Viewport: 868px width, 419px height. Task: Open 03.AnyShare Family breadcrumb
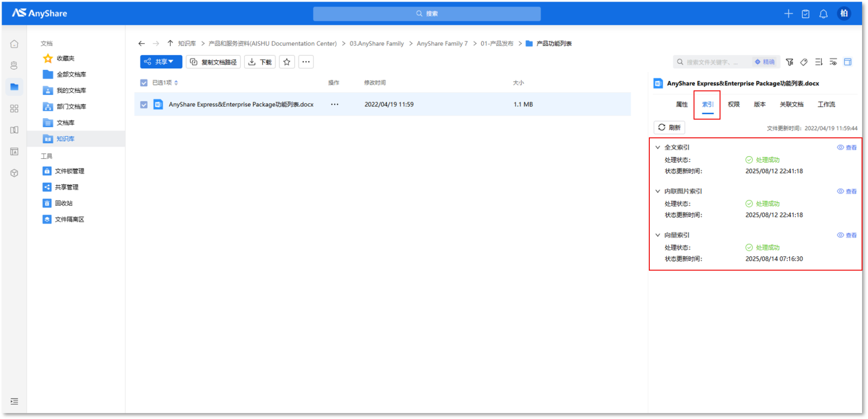376,43
